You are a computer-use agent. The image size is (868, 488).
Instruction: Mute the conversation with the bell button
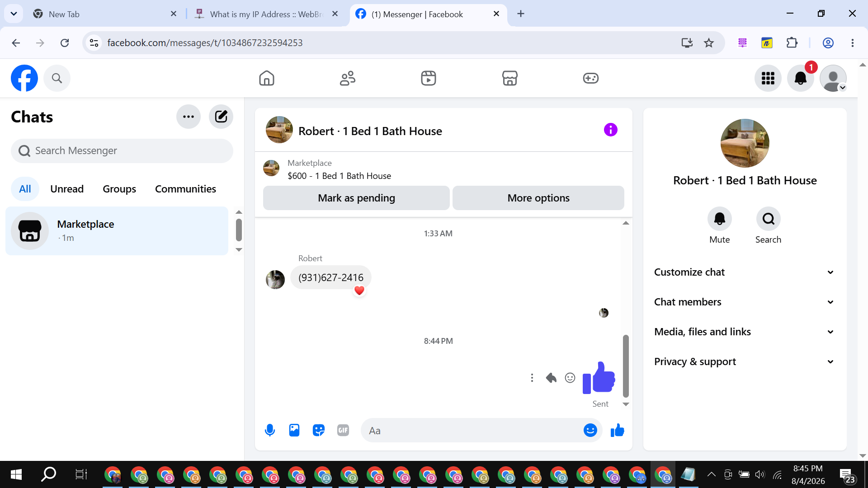pyautogui.click(x=720, y=219)
